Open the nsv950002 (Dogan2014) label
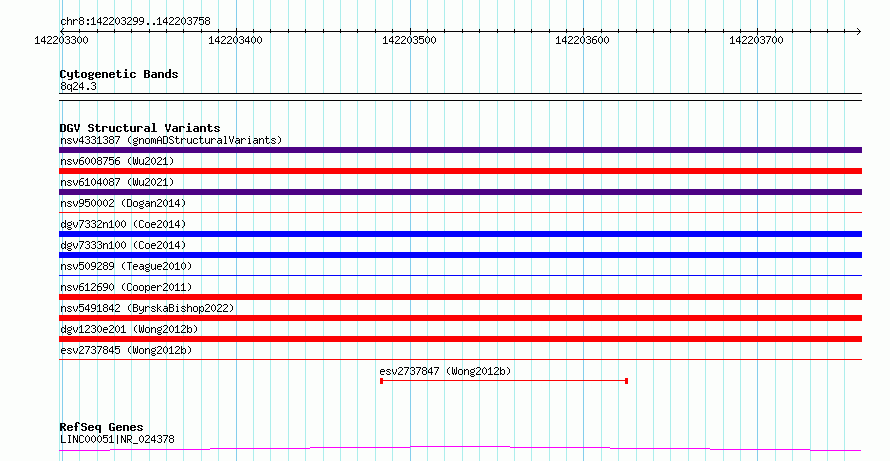 (123, 203)
